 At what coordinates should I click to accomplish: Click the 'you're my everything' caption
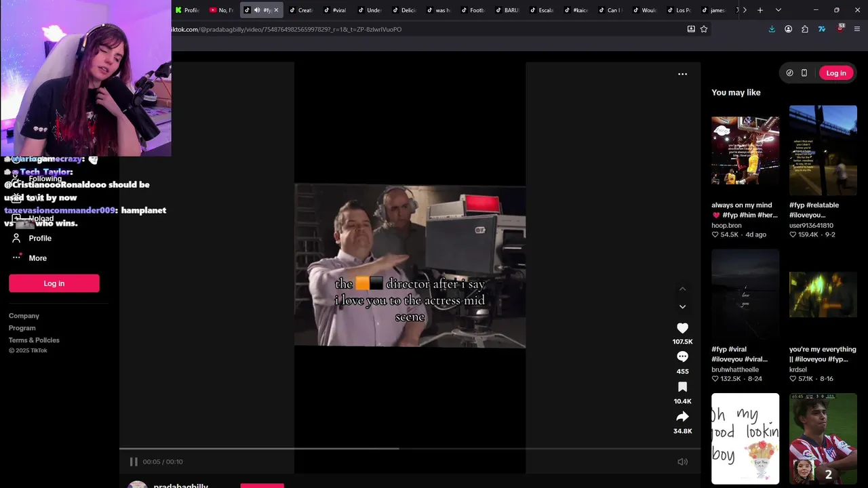tap(823, 354)
